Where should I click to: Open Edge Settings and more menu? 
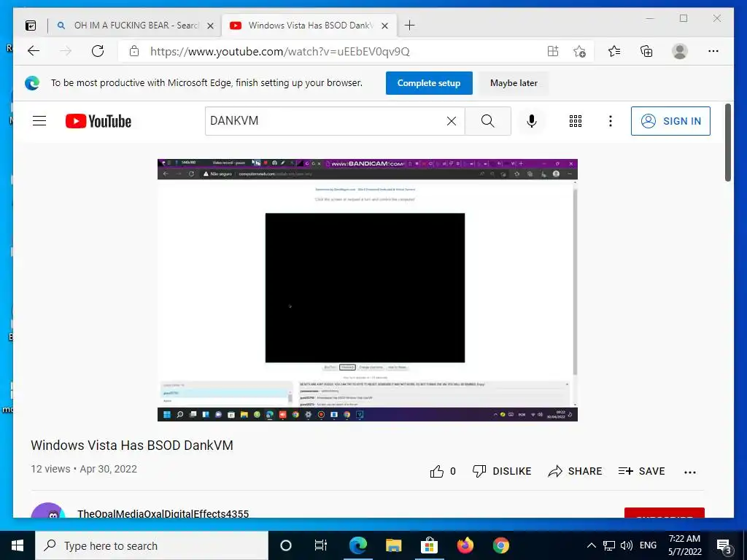(713, 51)
